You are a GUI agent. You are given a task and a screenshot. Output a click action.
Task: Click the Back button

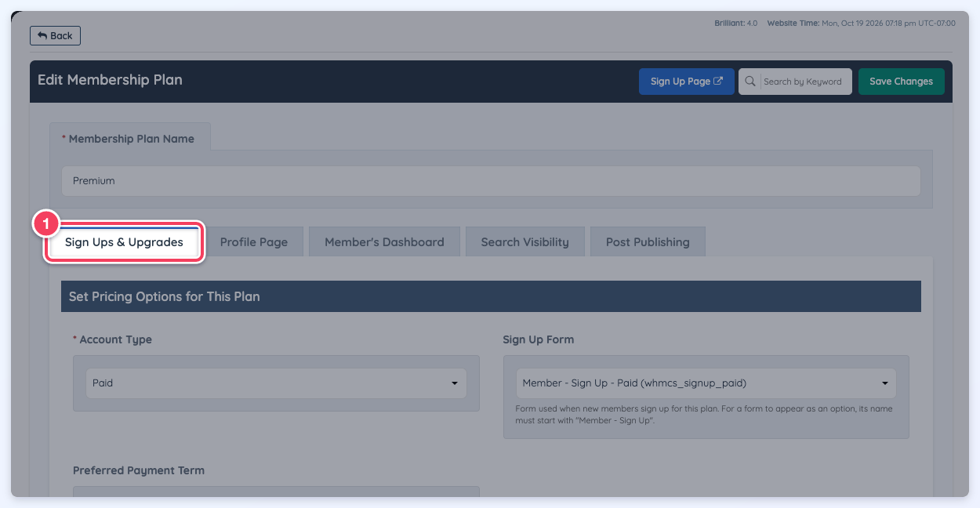pos(55,35)
